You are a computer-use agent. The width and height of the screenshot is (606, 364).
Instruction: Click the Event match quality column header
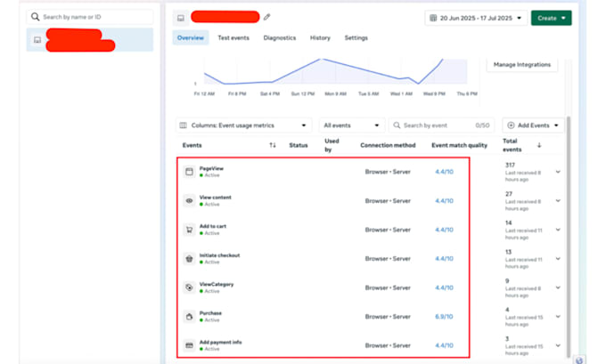click(460, 145)
